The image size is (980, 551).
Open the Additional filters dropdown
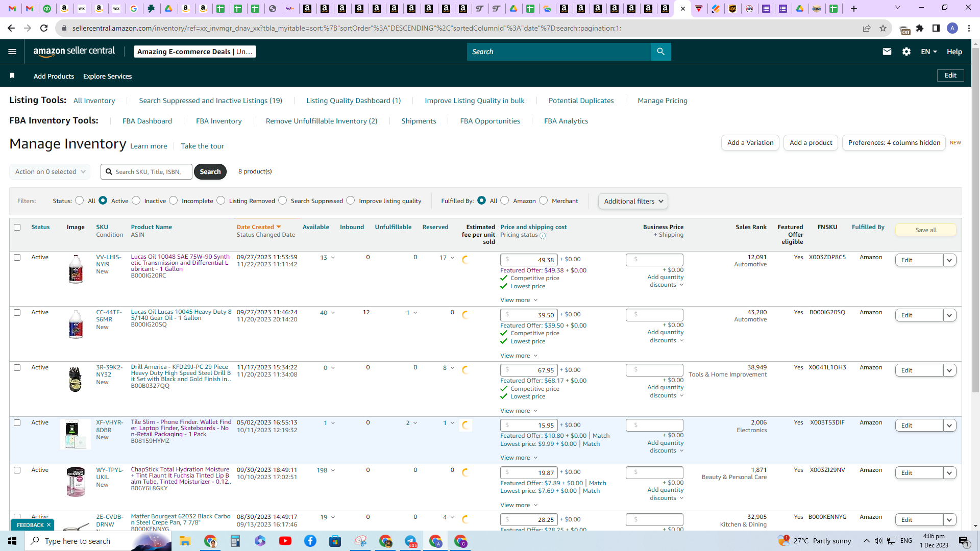(x=633, y=201)
